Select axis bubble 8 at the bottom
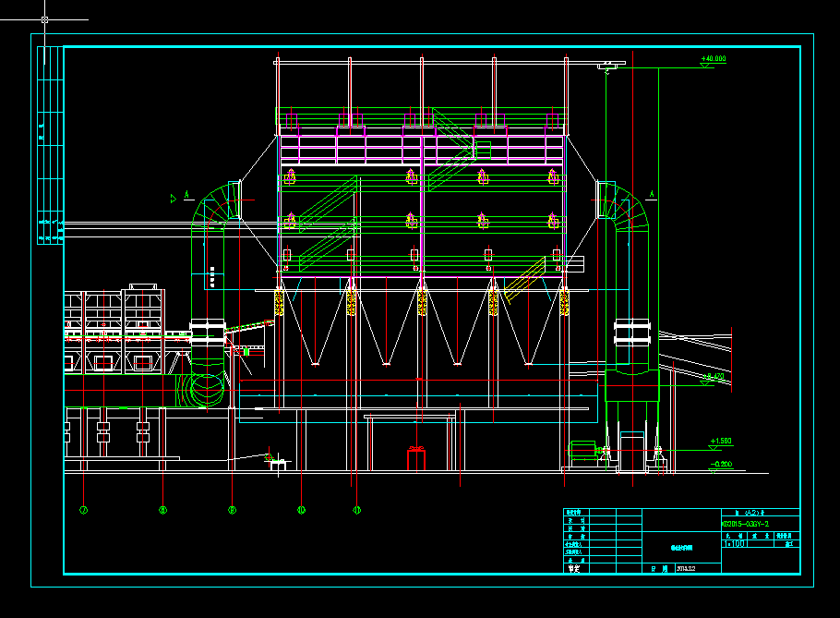This screenshot has width=840, height=618. [x=162, y=510]
